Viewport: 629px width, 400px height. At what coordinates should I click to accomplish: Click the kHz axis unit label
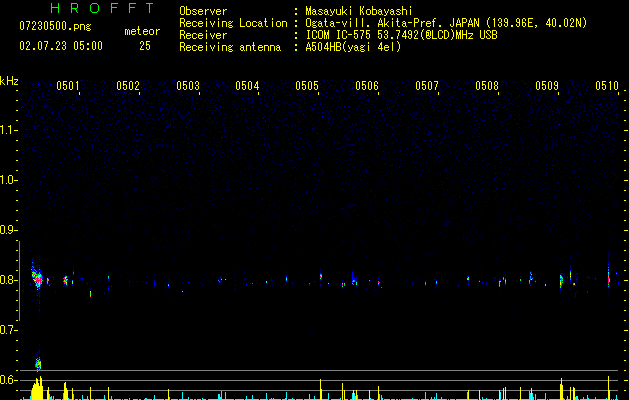(9, 81)
